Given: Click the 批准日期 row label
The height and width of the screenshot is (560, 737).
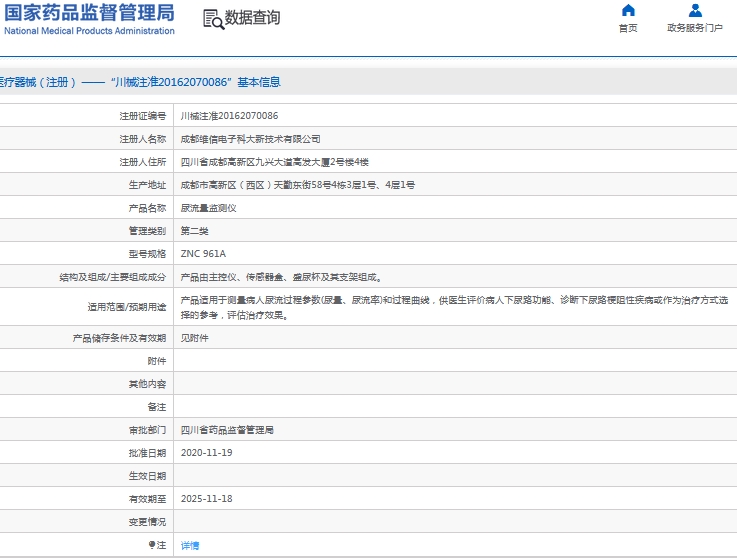Looking at the screenshot, I should [x=148, y=453].
